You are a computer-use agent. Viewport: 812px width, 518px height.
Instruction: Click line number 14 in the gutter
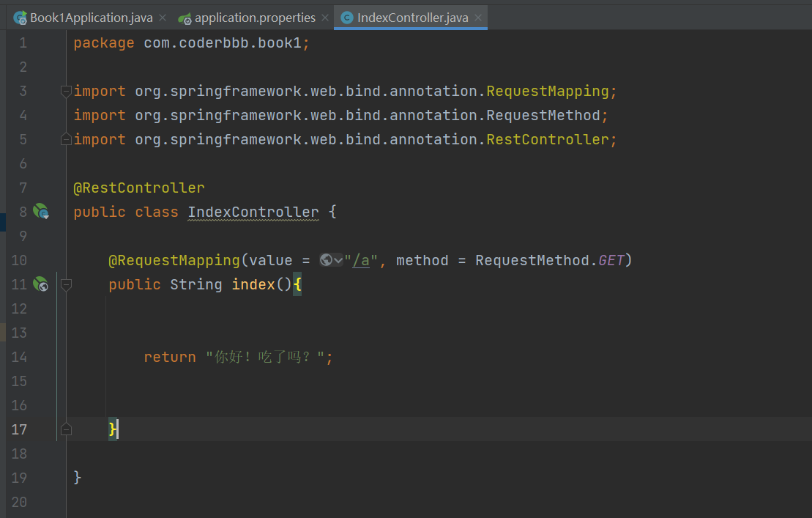pyautogui.click(x=19, y=357)
